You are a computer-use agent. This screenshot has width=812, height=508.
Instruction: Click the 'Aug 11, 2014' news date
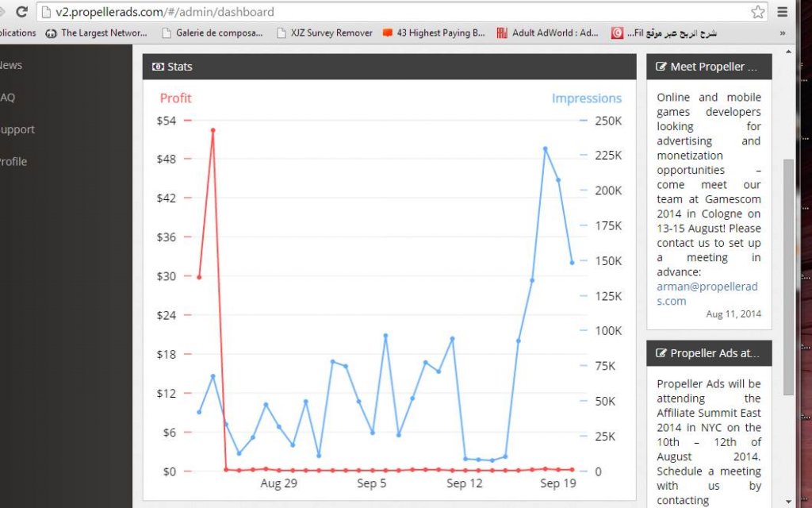click(x=733, y=314)
